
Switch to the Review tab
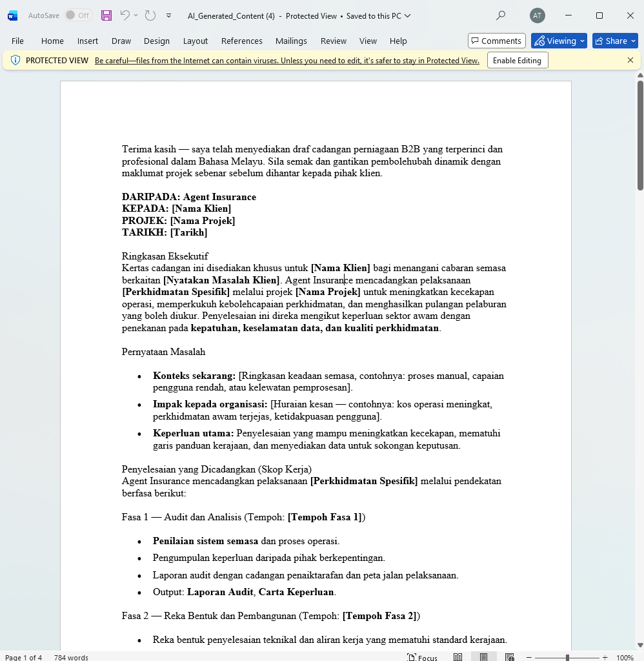334,41
